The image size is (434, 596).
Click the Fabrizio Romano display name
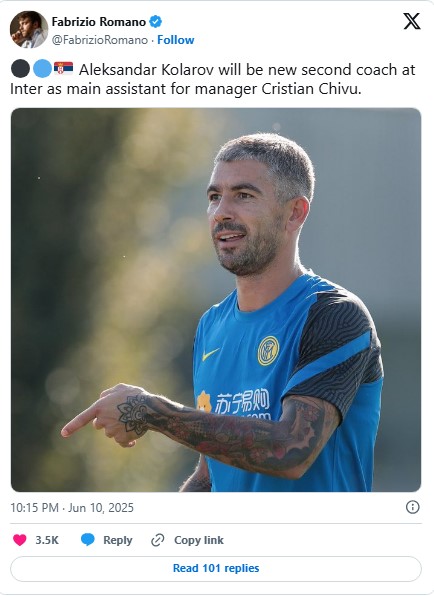[99, 22]
